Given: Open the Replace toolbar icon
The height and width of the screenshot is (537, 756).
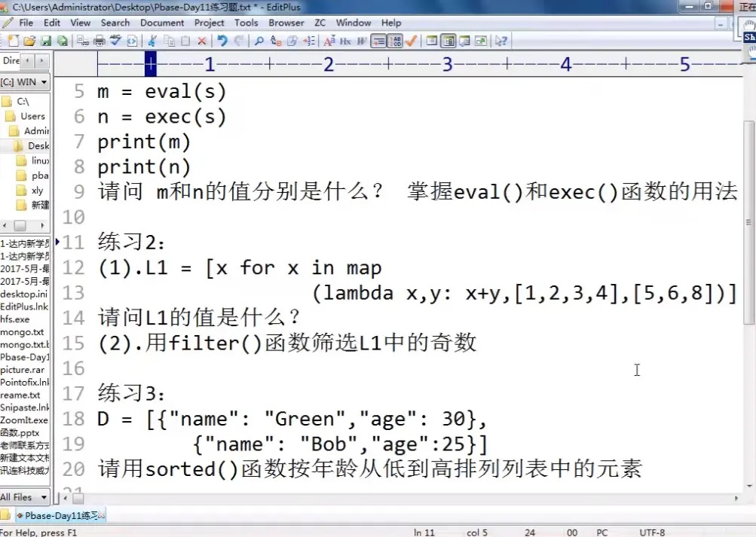Looking at the screenshot, I should [x=276, y=41].
